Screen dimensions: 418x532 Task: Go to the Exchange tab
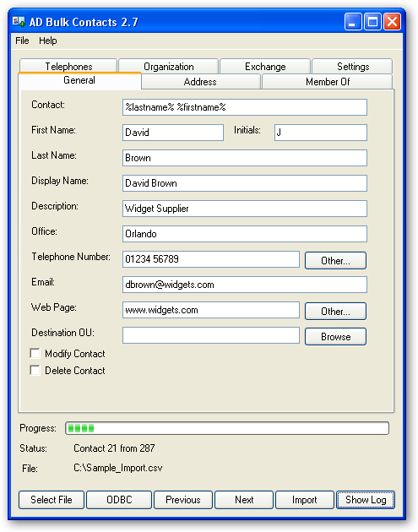(265, 66)
